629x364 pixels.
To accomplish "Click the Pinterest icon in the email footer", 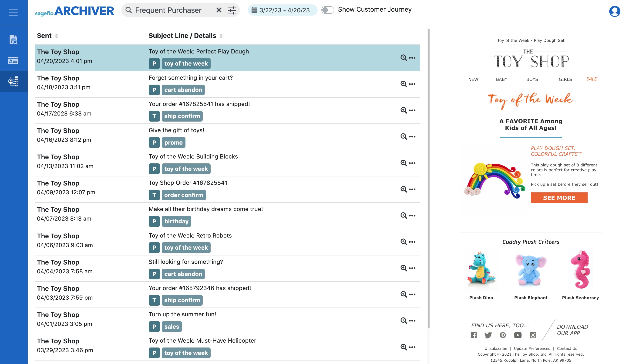I will tap(502, 335).
